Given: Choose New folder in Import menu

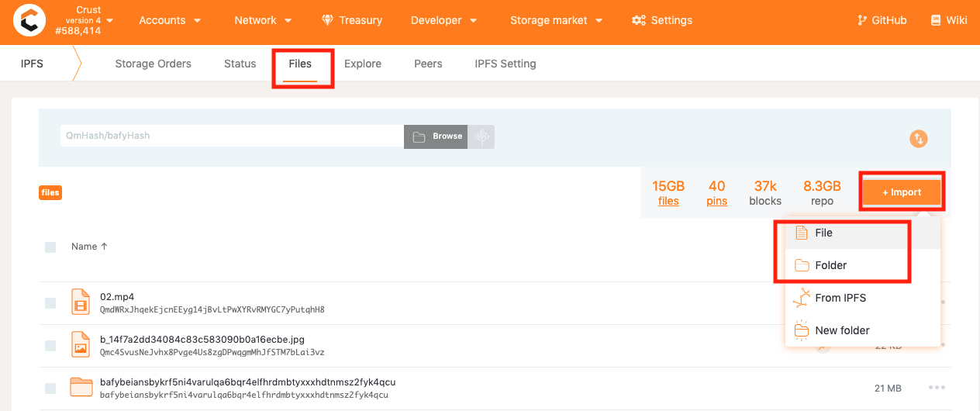Looking at the screenshot, I should [x=863, y=330].
